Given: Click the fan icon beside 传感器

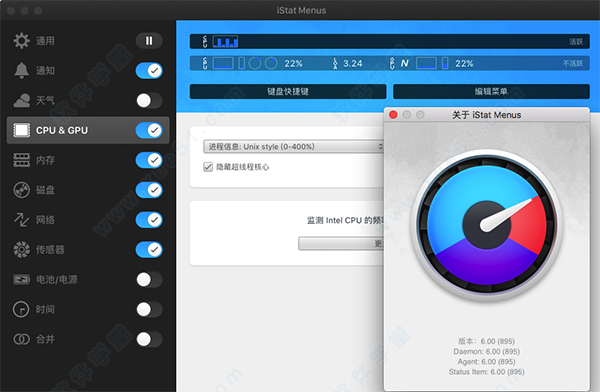Looking at the screenshot, I should [21, 250].
